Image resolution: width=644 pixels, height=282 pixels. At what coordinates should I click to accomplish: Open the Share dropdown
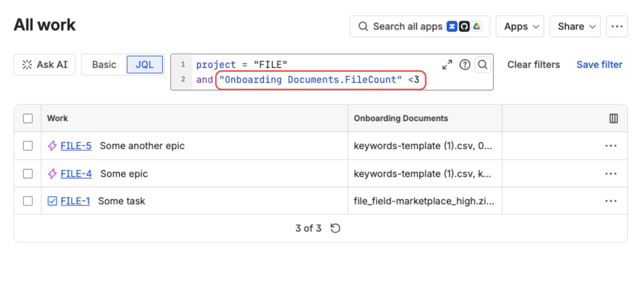pyautogui.click(x=575, y=27)
